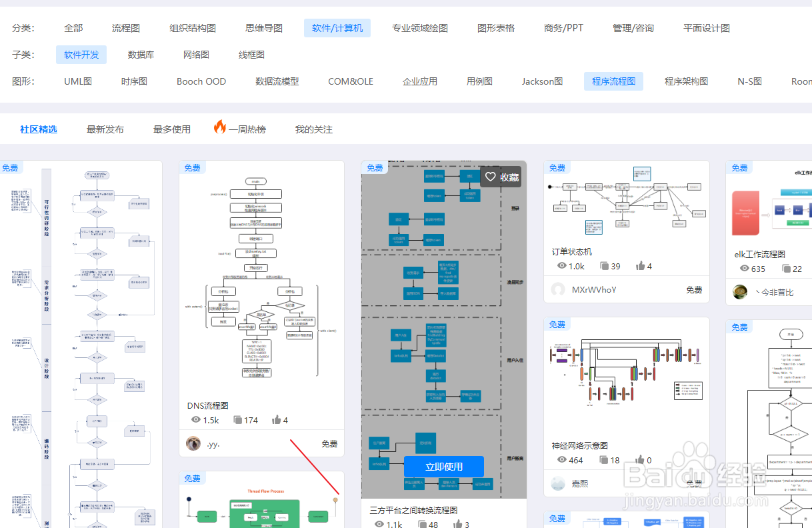
Task: Click the 收藏 heart icon on the template
Action: [x=491, y=177]
